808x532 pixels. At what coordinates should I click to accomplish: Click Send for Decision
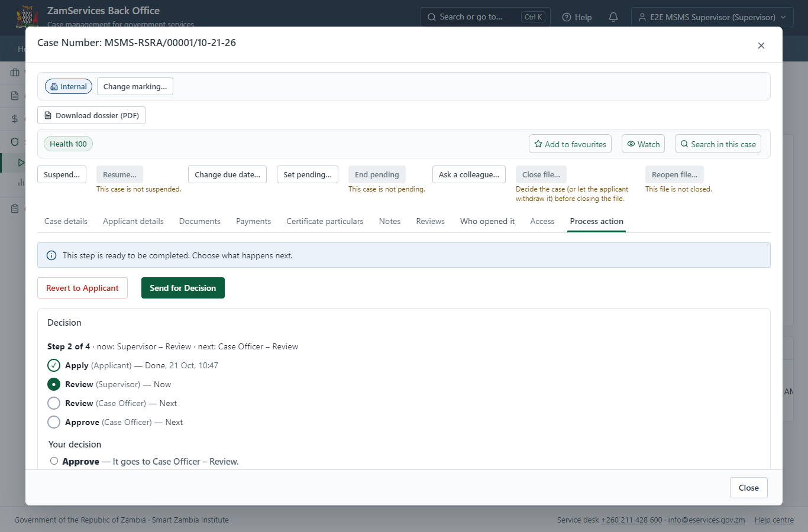[183, 288]
